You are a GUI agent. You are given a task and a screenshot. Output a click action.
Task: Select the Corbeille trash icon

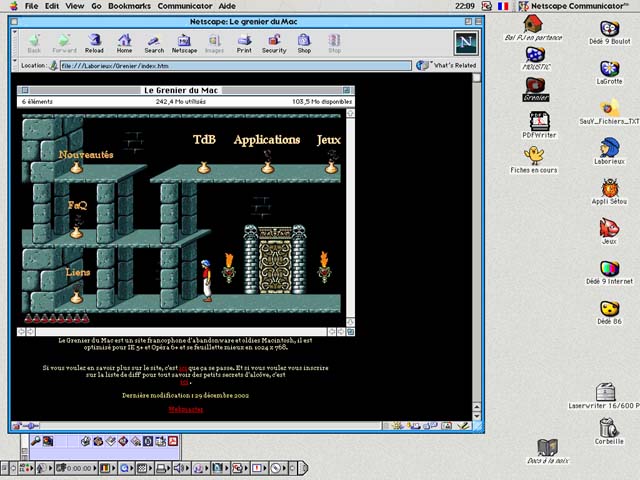point(609,431)
